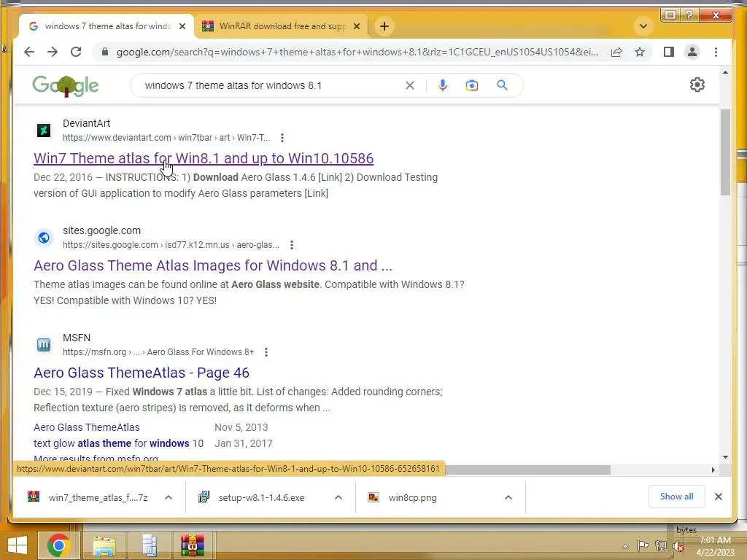Image resolution: width=747 pixels, height=560 pixels.
Task: Open Chrome from the taskbar
Action: coord(59,545)
